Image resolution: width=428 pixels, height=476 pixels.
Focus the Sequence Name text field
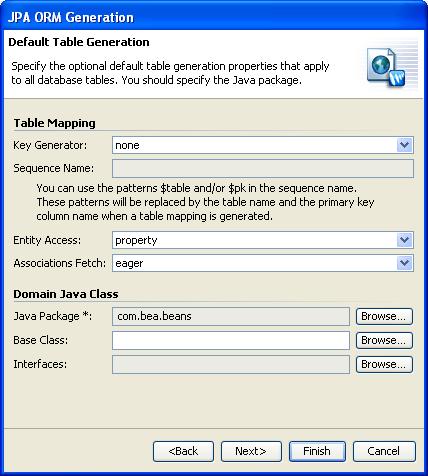263,168
